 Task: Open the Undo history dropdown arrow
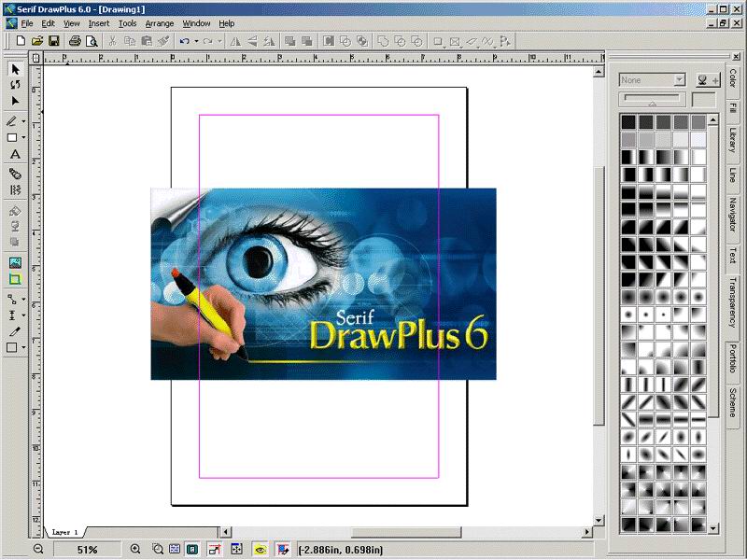tap(196, 41)
